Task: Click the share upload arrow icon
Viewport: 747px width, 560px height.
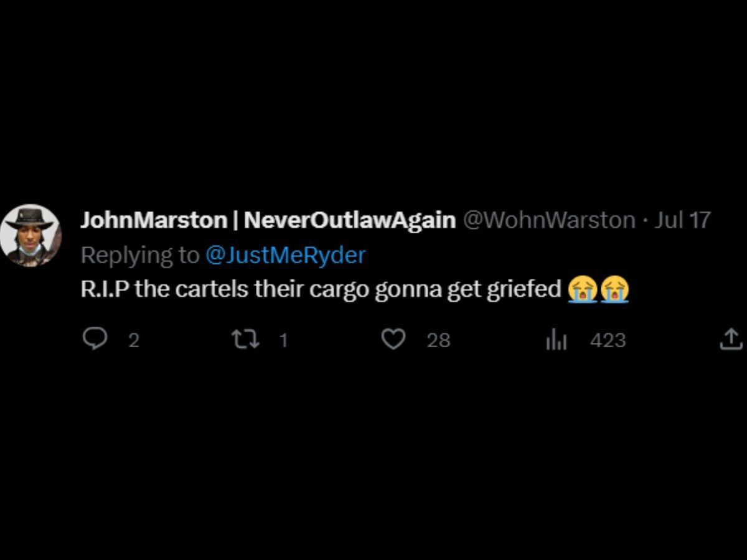Action: [x=731, y=339]
